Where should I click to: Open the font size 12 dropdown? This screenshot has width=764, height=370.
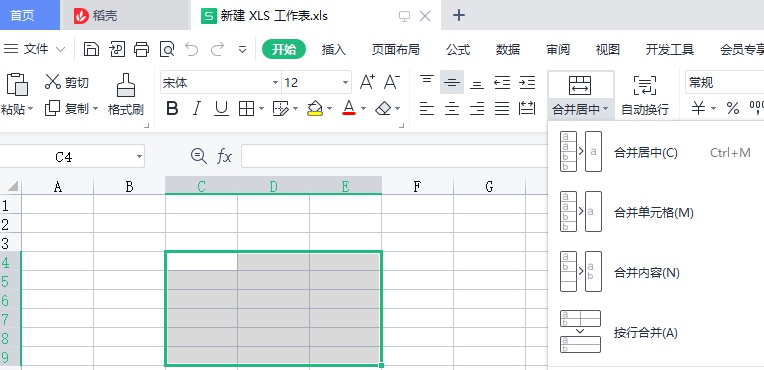(345, 82)
